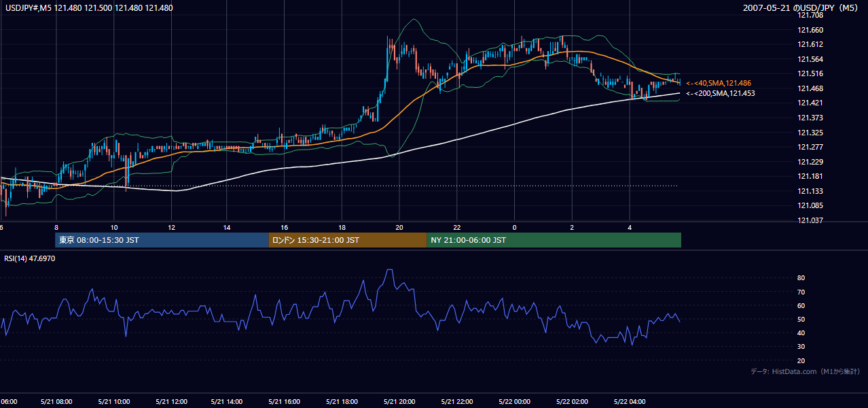Click RSI scale value 80
The height and width of the screenshot is (408, 868).
(x=801, y=278)
